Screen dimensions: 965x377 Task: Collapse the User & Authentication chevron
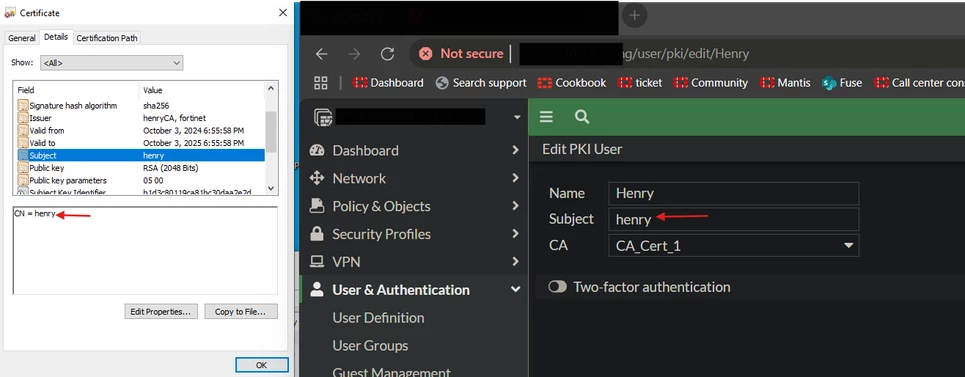pyautogui.click(x=515, y=290)
